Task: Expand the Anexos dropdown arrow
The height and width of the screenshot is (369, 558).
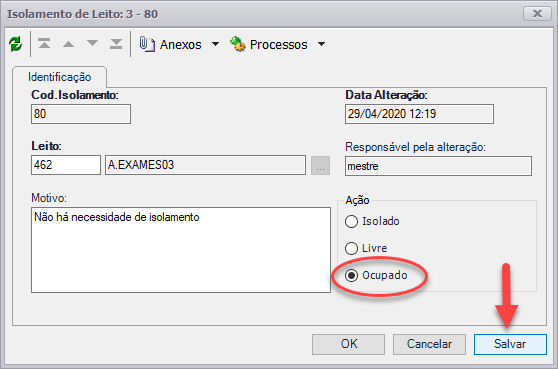Action: [215, 44]
